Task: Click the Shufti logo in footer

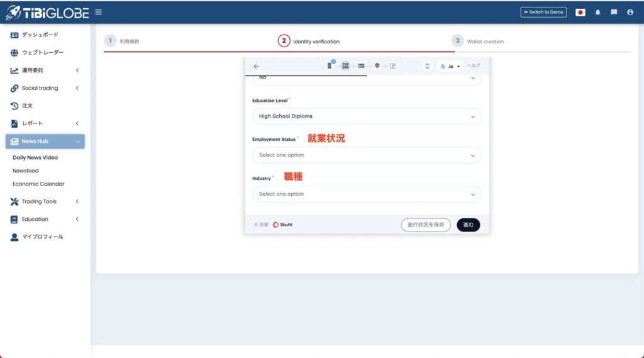Action: pos(282,225)
